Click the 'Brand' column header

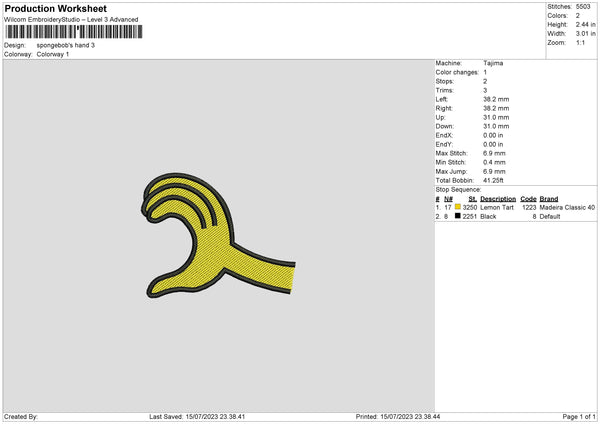549,199
